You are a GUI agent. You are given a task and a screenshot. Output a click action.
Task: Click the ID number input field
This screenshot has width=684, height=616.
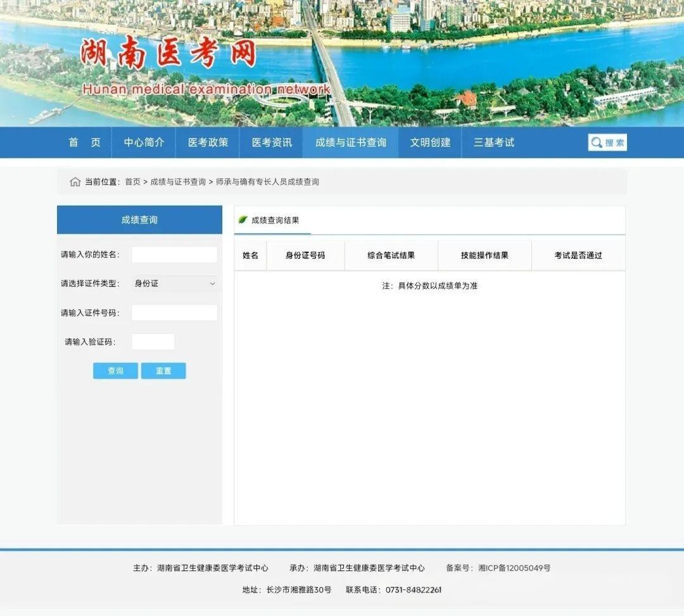point(174,313)
